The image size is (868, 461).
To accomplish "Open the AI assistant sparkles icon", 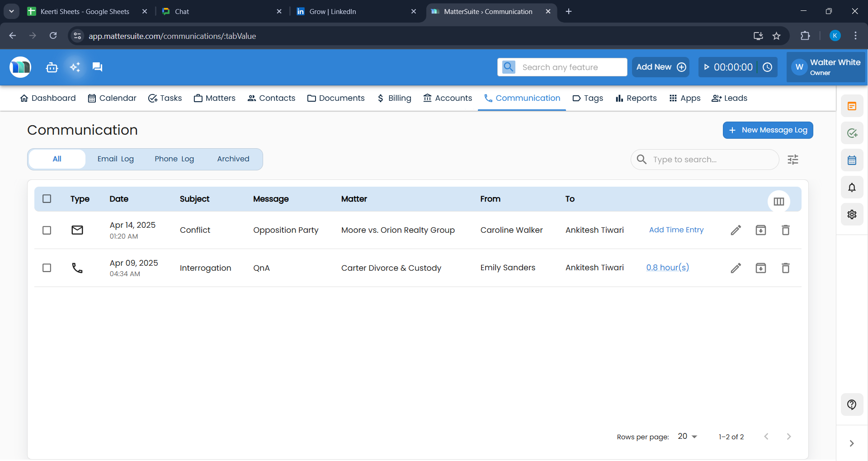I will [x=75, y=67].
